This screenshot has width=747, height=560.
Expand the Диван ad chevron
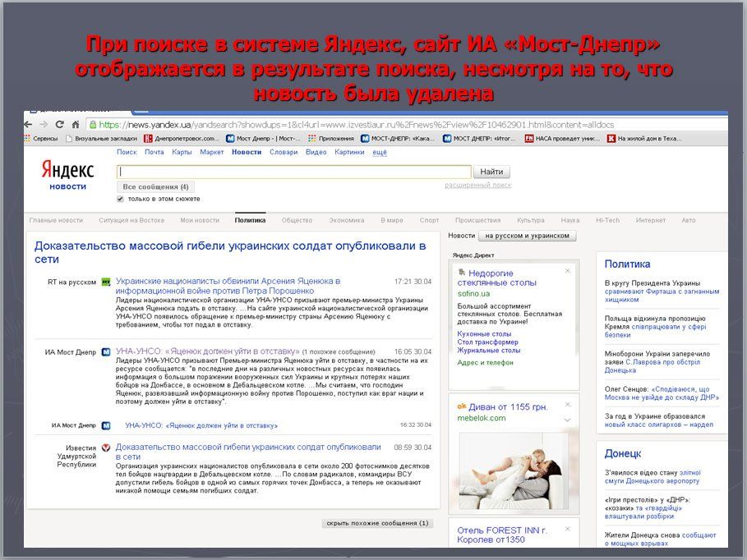pyautogui.click(x=567, y=419)
